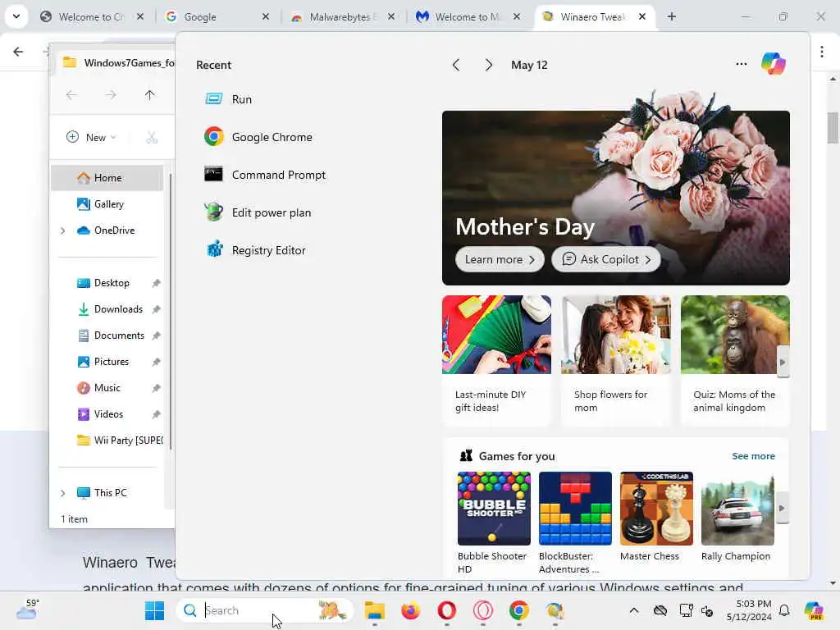
Task: Click Learn more on Mother's Day banner
Action: click(x=500, y=259)
